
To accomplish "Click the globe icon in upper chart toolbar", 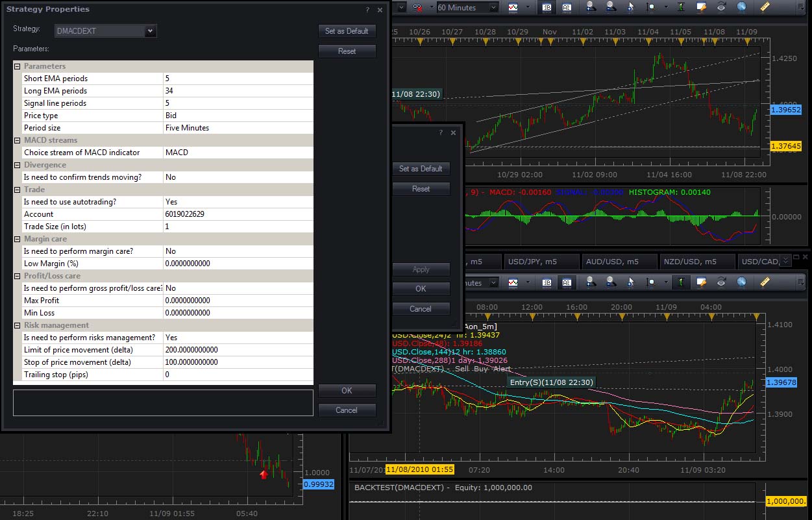I will tap(741, 8).
